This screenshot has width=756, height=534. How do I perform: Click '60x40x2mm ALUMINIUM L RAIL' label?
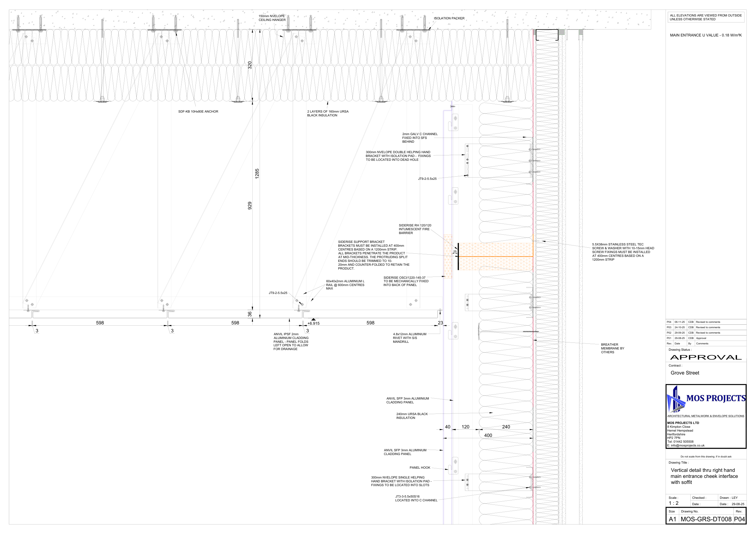point(345,285)
